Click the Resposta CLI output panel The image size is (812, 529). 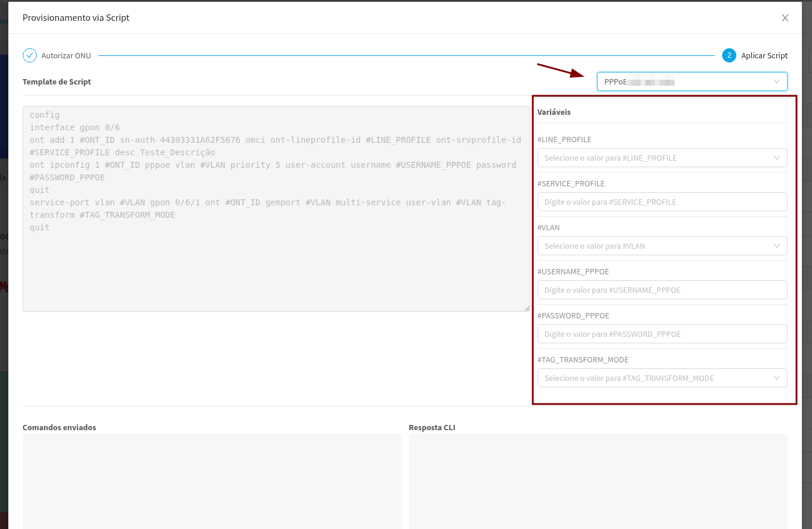tap(598, 481)
